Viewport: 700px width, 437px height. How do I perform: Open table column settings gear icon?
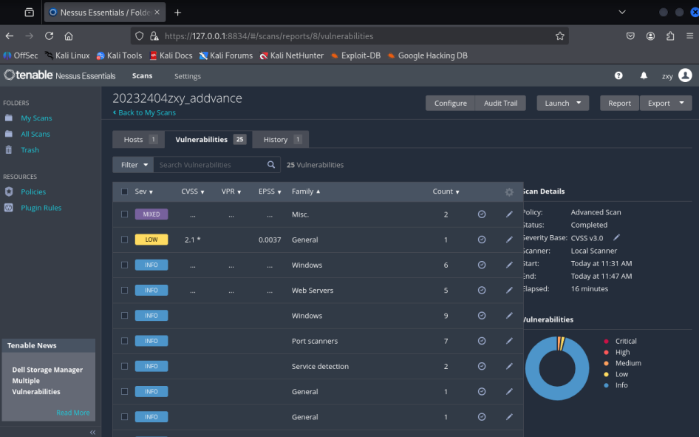509,192
